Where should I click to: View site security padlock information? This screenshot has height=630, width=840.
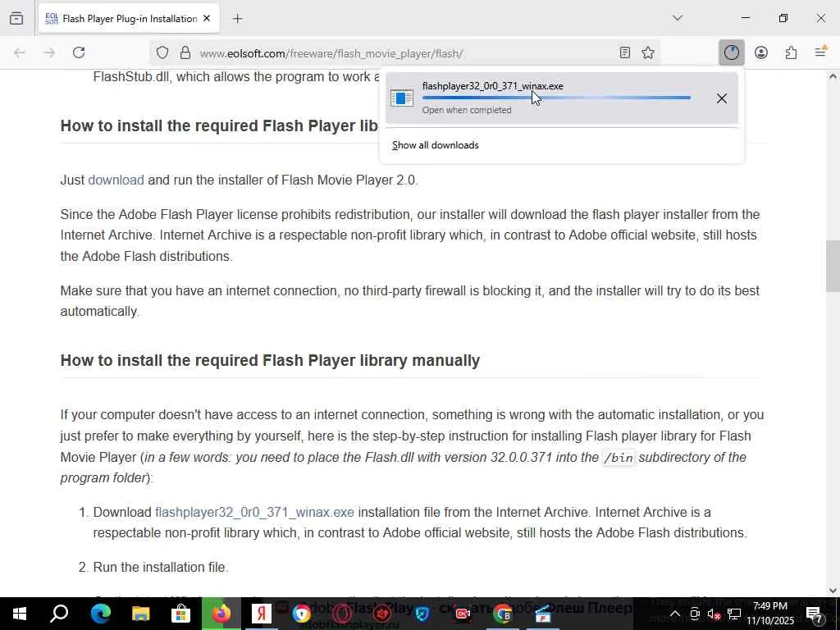185,52
